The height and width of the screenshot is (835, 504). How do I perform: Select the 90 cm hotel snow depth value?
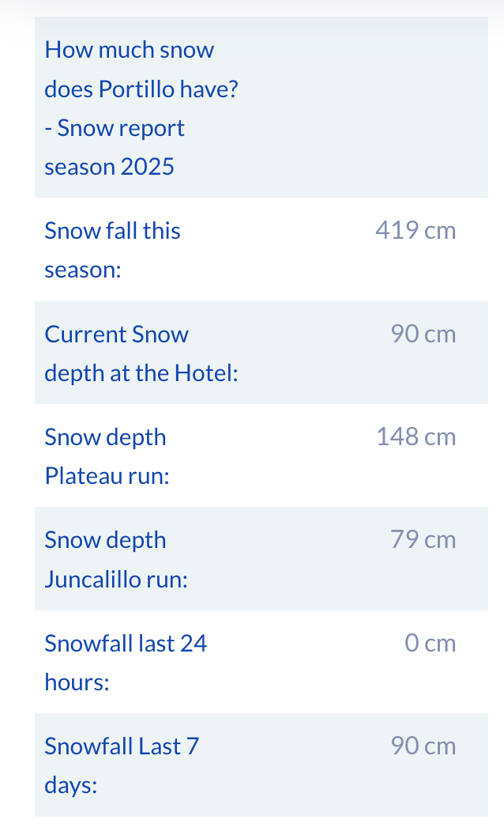click(x=423, y=334)
